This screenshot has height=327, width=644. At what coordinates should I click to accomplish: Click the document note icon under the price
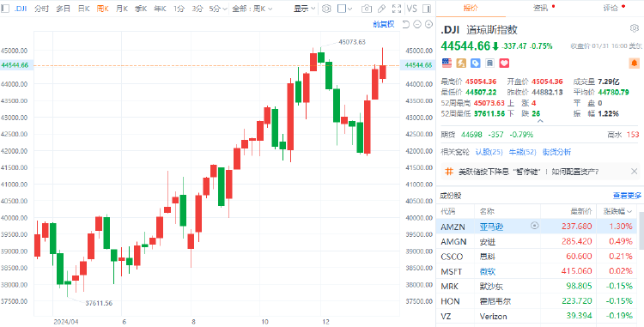tap(490, 63)
